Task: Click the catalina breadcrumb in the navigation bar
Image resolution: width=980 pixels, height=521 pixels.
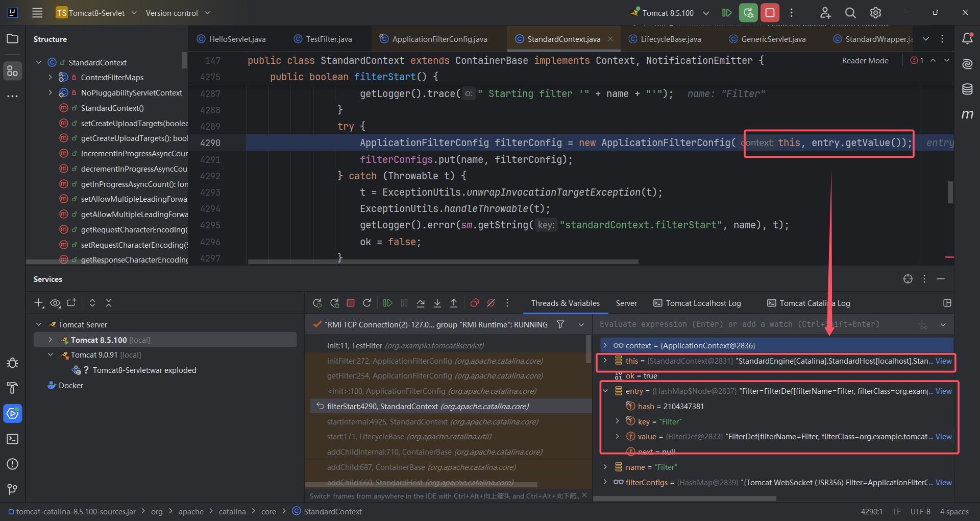Action: 232,511
